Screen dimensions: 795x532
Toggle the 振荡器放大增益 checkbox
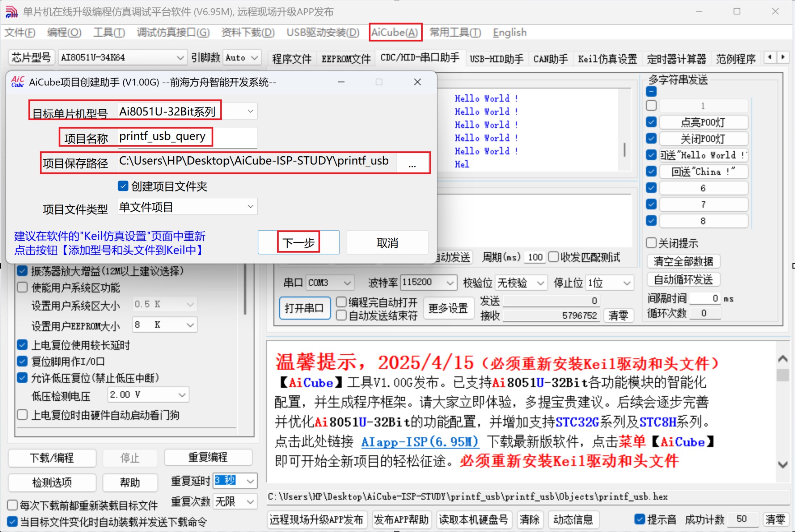(22, 271)
